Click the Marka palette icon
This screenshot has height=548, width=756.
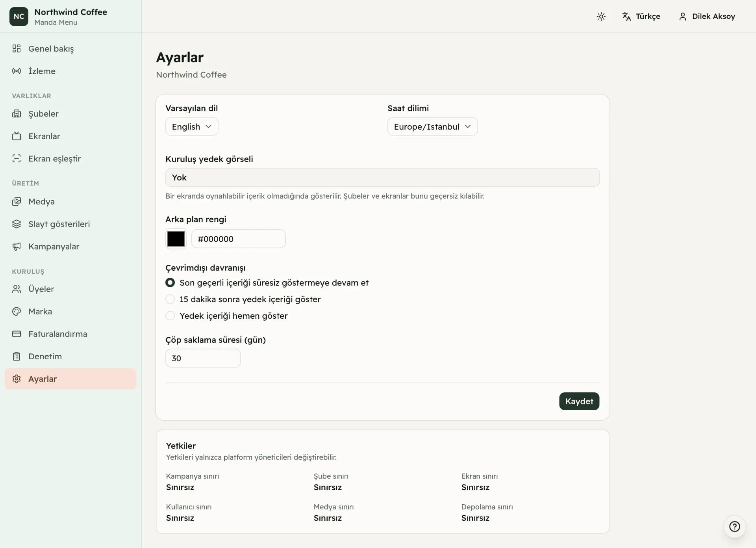tap(16, 311)
